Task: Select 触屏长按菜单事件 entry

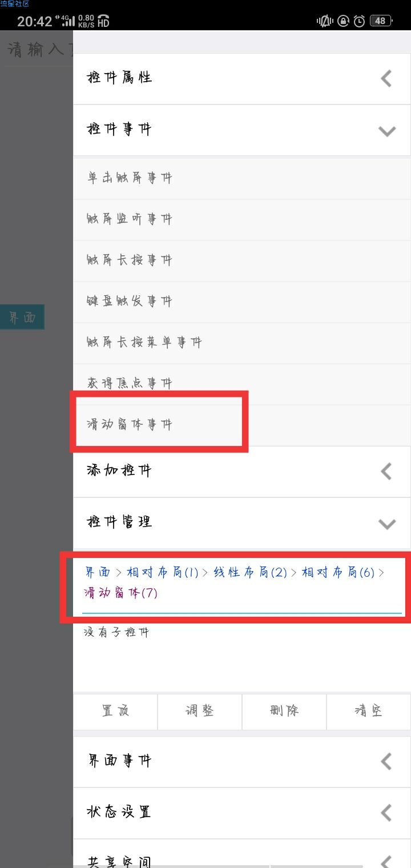Action: pyautogui.click(x=242, y=343)
